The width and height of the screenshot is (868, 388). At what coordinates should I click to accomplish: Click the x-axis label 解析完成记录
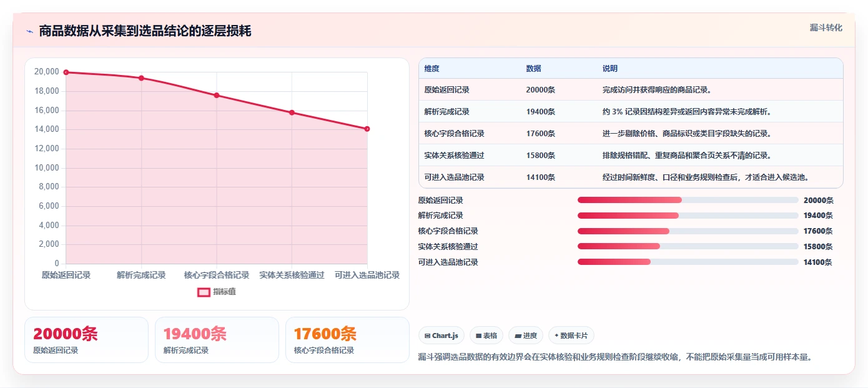(x=141, y=275)
